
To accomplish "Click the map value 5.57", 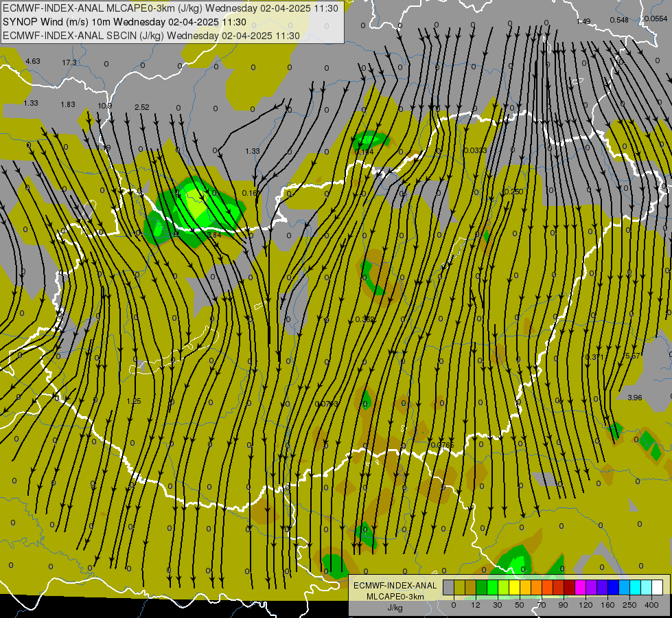I will click(633, 356).
